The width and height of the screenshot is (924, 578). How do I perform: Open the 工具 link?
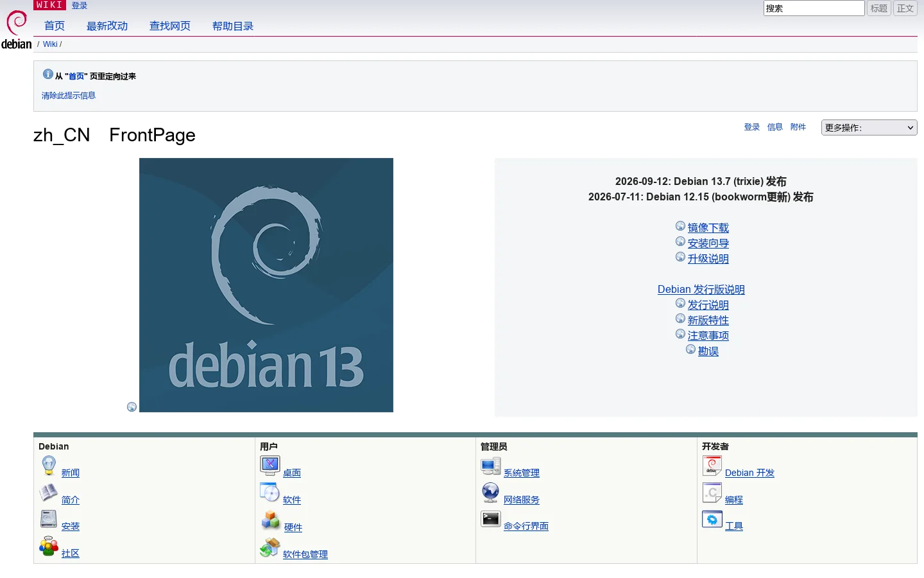[x=734, y=526]
